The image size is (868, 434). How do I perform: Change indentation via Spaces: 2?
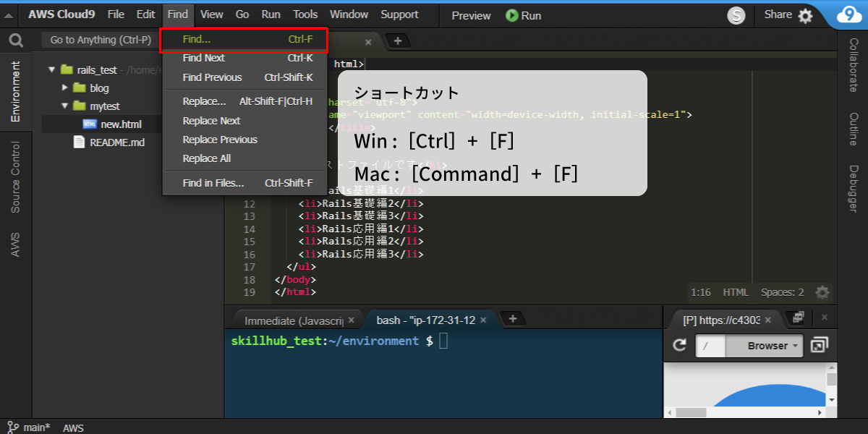(x=783, y=292)
